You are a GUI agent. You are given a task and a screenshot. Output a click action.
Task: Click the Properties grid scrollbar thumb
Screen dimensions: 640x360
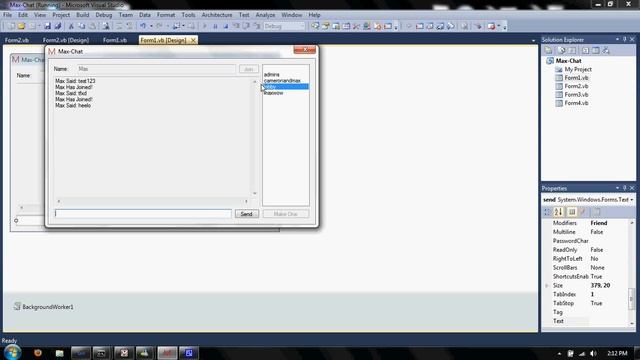(x=631, y=298)
